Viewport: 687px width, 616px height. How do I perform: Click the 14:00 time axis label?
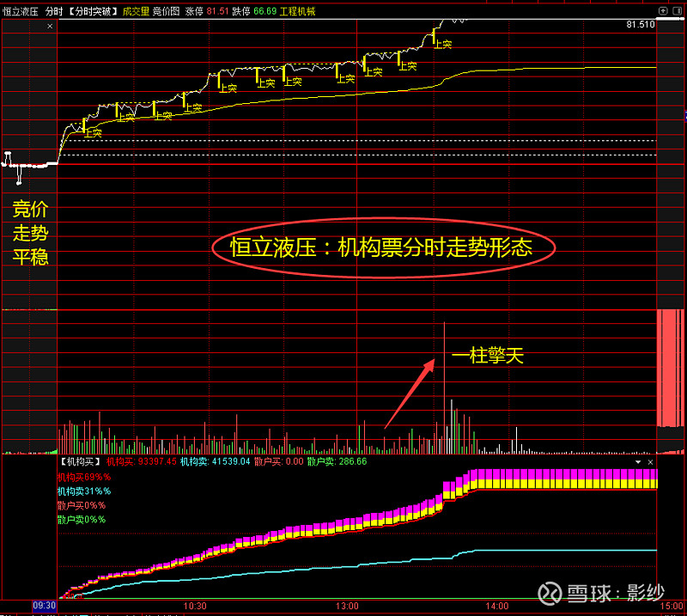(497, 607)
